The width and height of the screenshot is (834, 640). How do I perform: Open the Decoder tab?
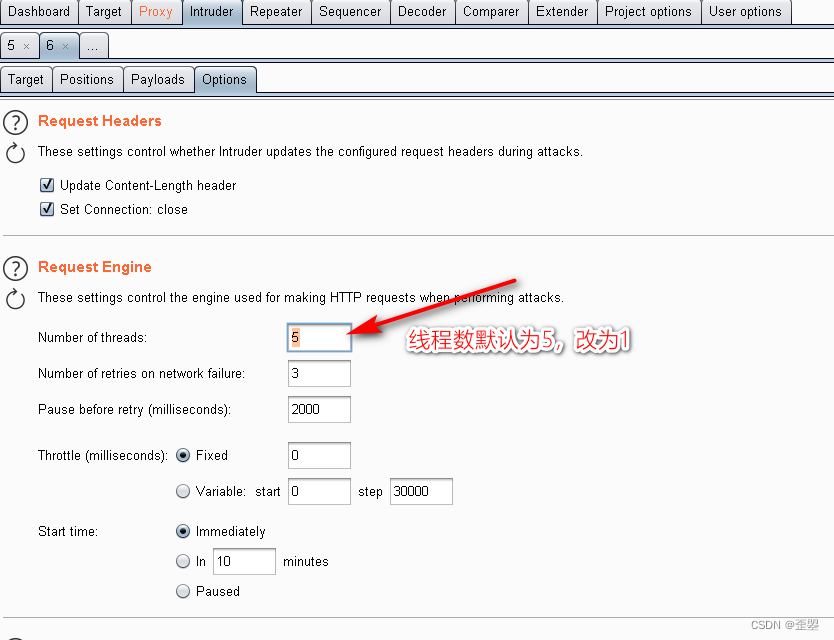(x=422, y=12)
